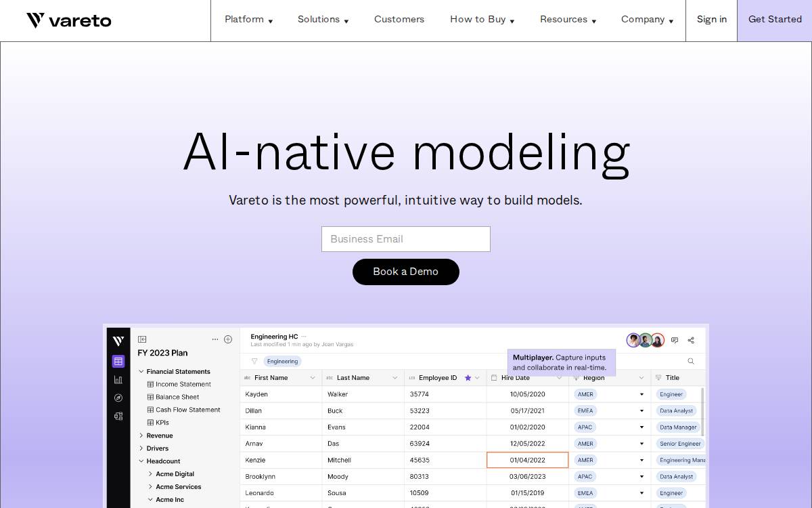
Task: Expand the Drivers folder
Action: pos(141,448)
